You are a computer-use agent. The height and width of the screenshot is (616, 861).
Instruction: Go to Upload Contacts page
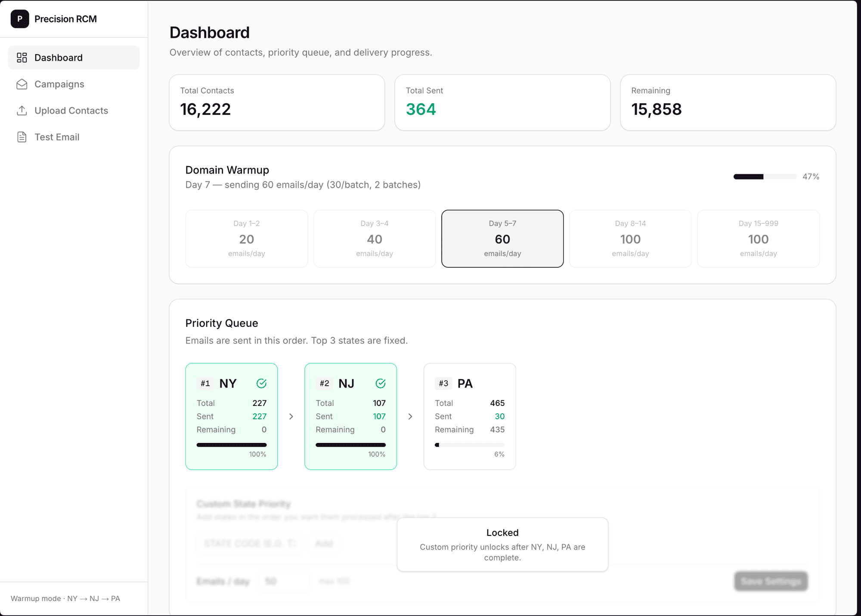click(x=71, y=111)
